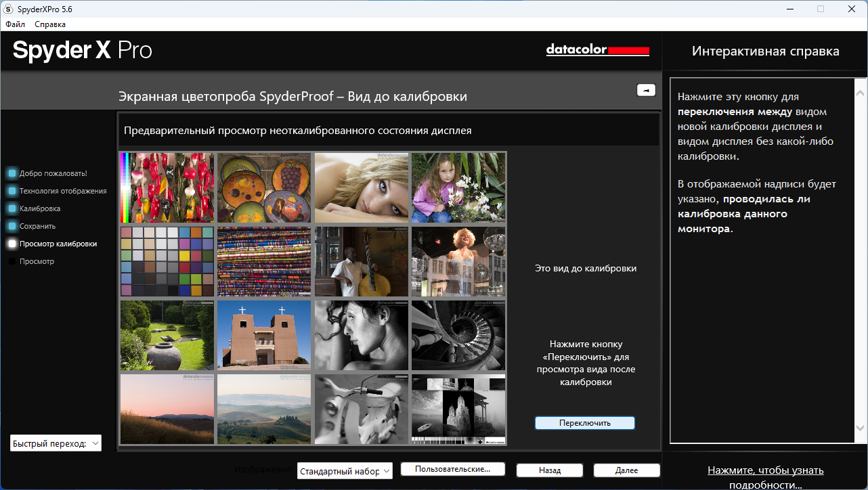Click the collapse help panel arrow button
The width and height of the screenshot is (868, 490).
646,90
